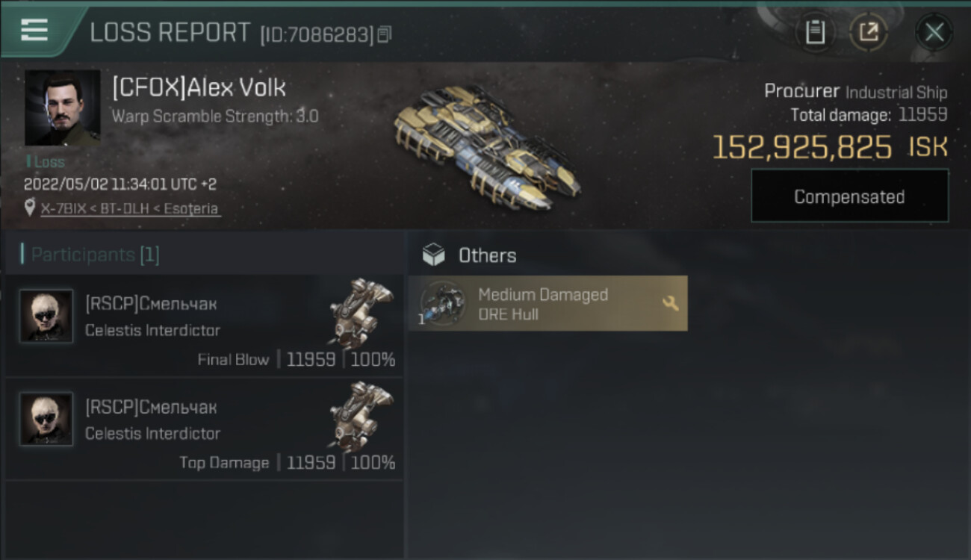
Task: Share the loss report via export icon
Action: tap(868, 32)
